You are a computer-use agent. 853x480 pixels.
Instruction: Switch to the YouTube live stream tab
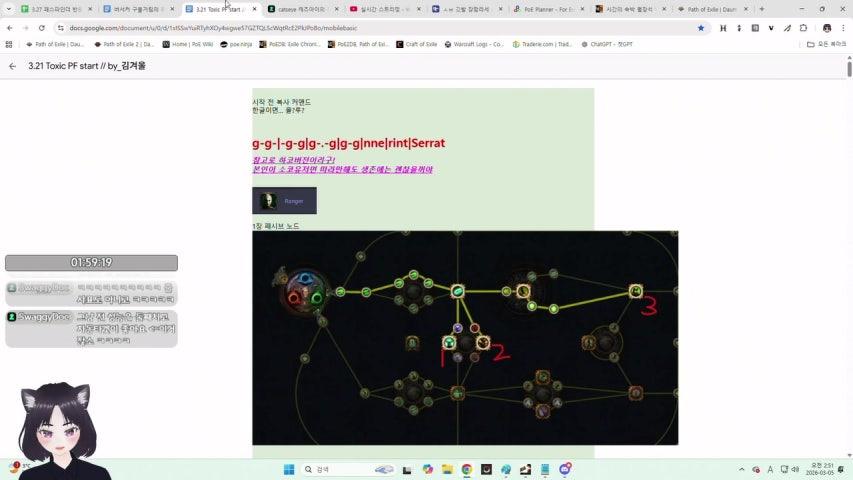384,9
